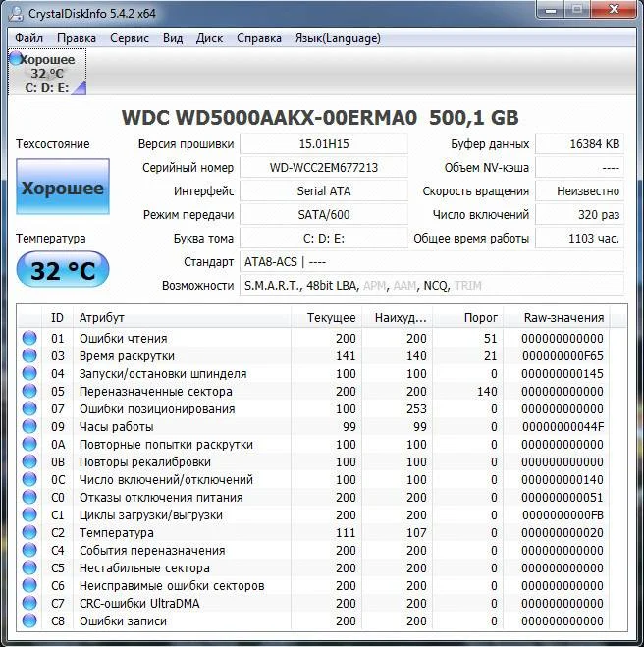
Task: Click the greyed AAM feature label
Action: click(x=404, y=286)
